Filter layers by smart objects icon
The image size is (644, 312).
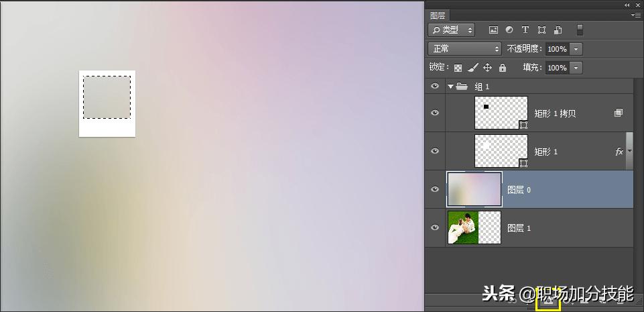pyautogui.click(x=558, y=30)
